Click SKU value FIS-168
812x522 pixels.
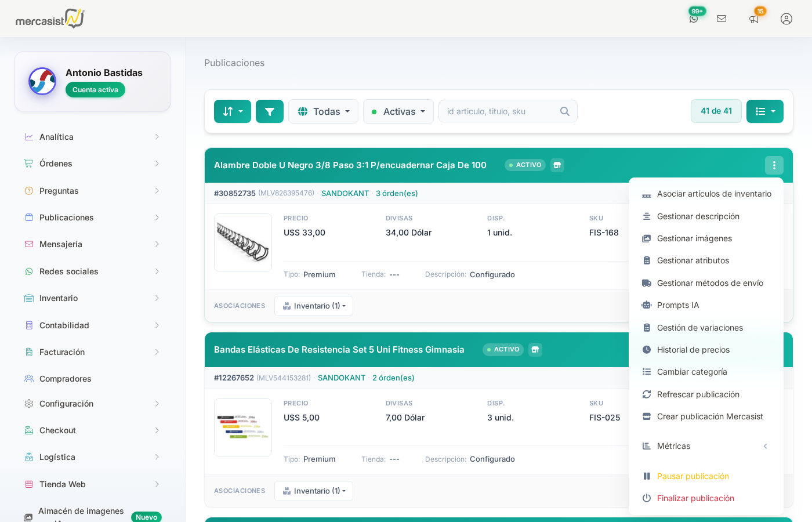604,233
